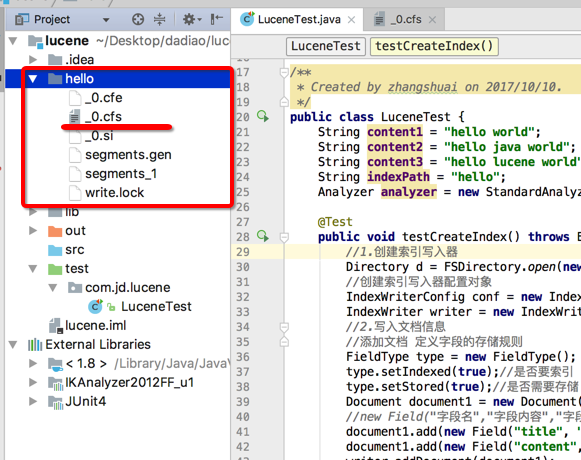Select the segments_1 file
Viewport: 581px width, 460px height.
tap(121, 173)
